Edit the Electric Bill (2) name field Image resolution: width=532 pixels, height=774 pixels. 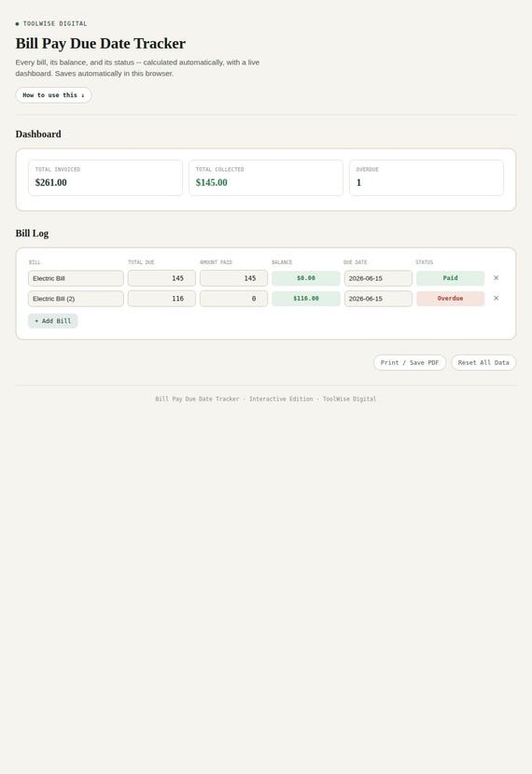pos(76,299)
